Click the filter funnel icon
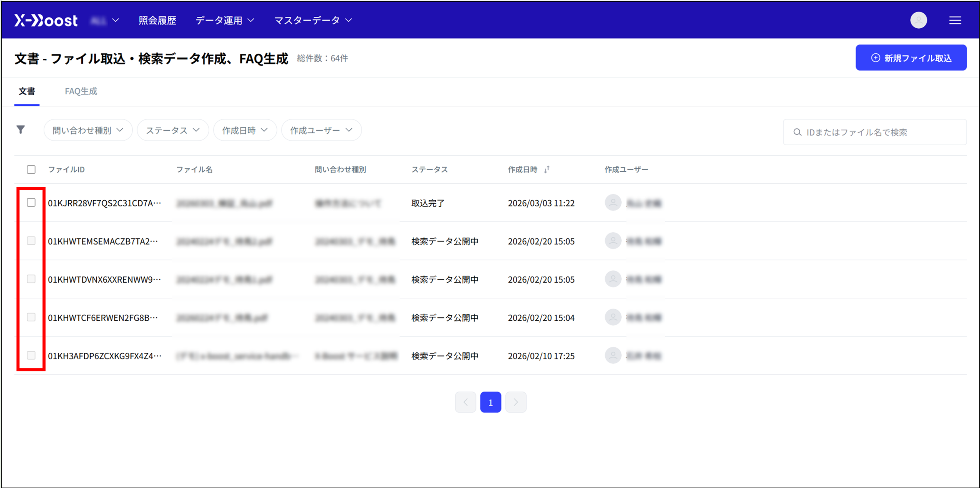Screen dimensions: 980x488 tap(21, 130)
